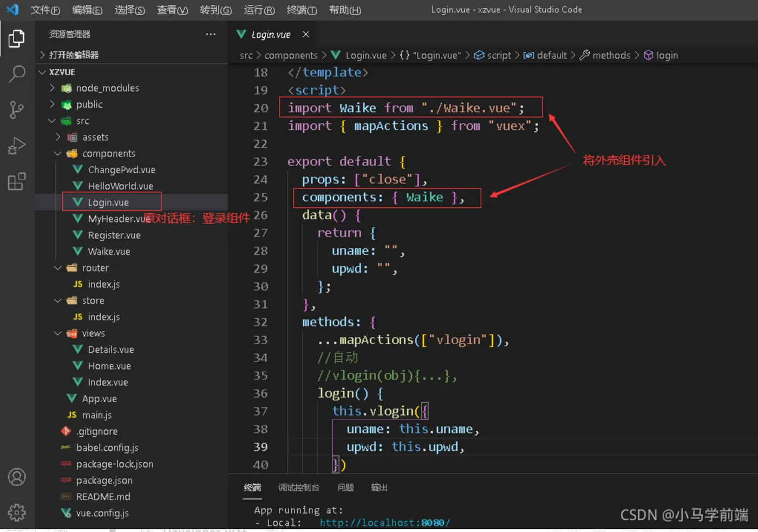Viewport: 758px width, 532px height.
Task: Open package-lock.json in the explorer
Action: tap(115, 464)
